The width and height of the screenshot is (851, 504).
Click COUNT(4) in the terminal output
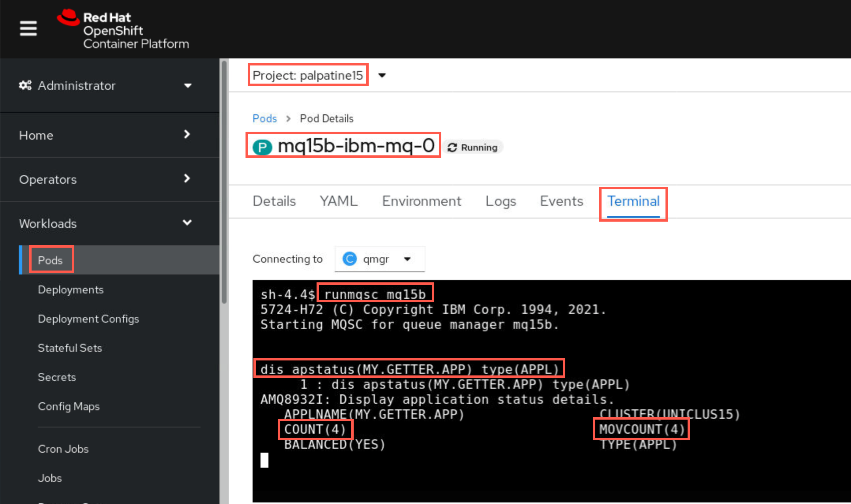pos(315,429)
